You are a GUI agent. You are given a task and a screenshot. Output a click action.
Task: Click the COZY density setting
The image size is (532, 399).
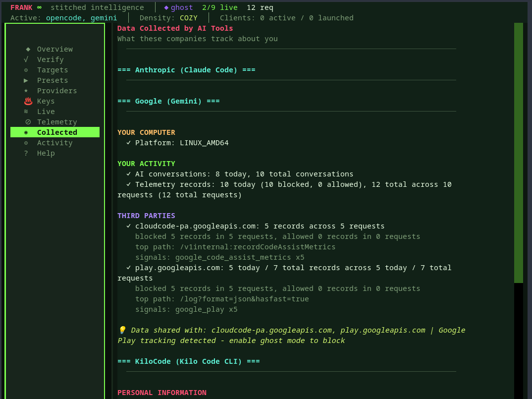[188, 18]
